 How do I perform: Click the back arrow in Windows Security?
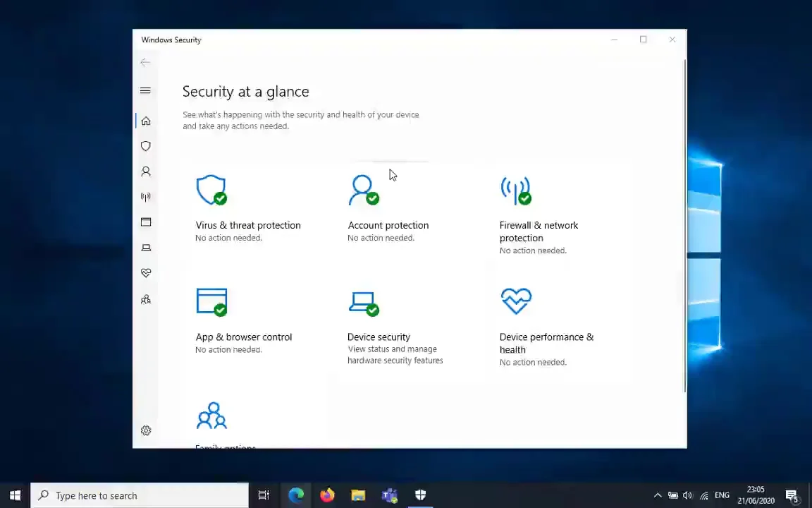pyautogui.click(x=145, y=62)
